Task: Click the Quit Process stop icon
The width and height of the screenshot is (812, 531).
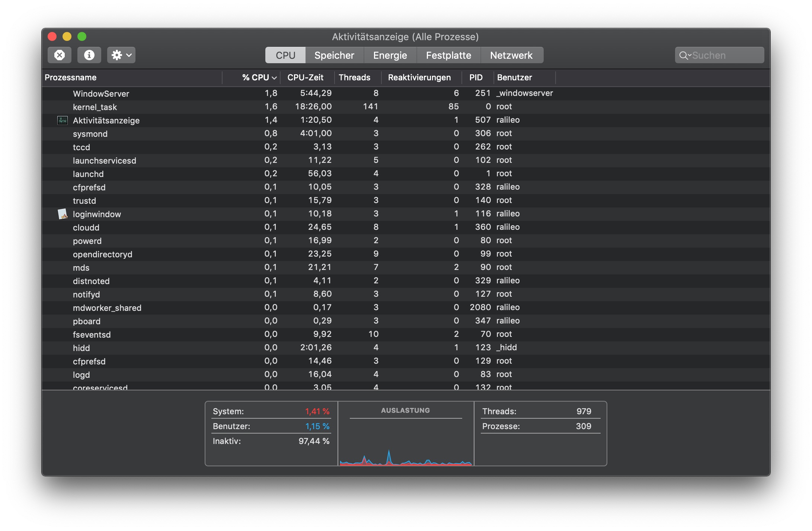Action: point(60,55)
